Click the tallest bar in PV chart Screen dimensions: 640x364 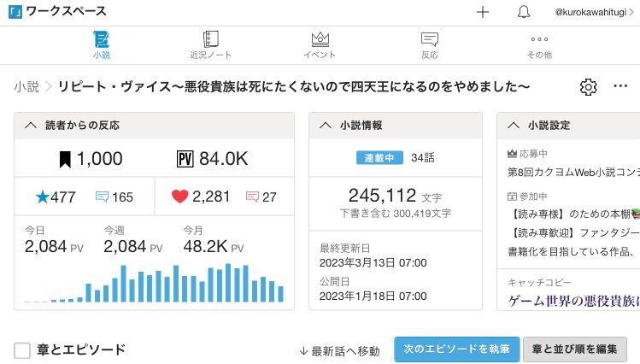[x=229, y=283]
